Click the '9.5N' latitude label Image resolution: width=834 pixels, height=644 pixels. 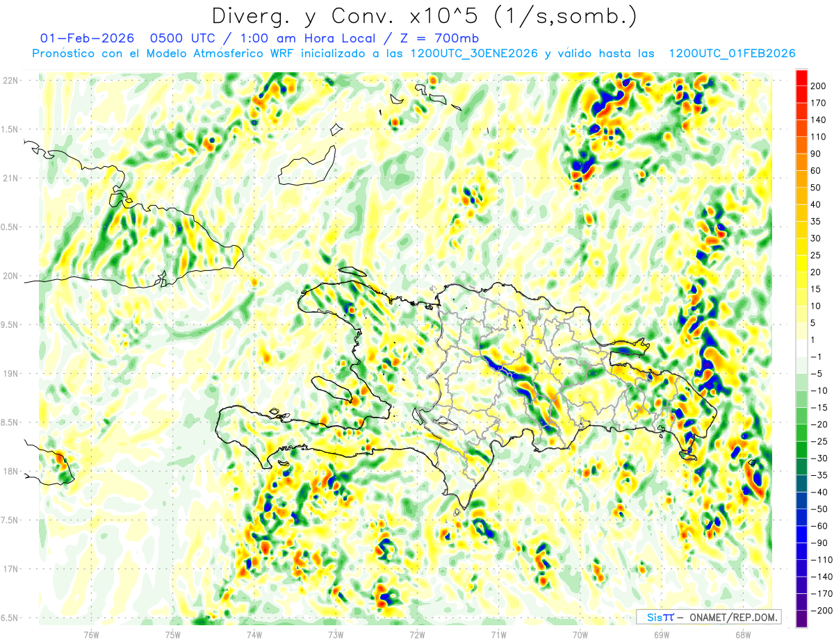(x=10, y=325)
